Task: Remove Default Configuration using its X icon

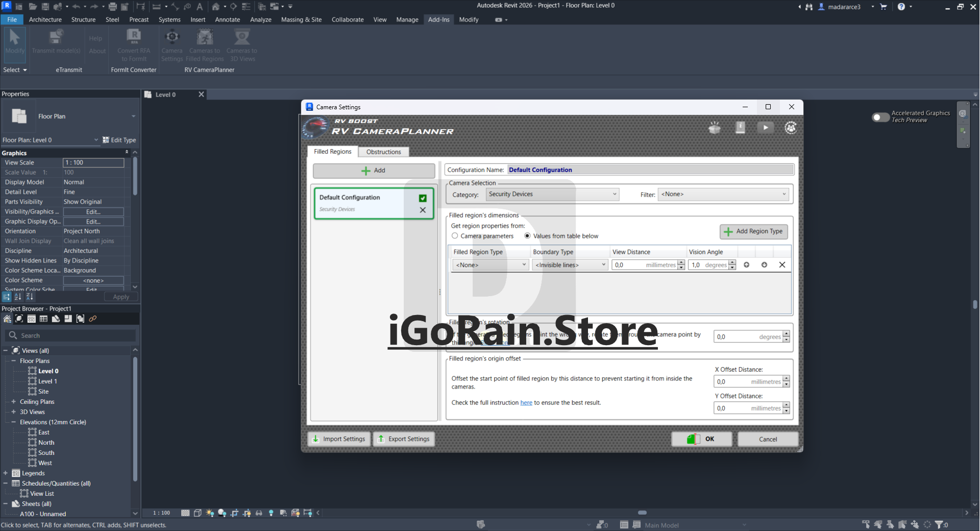Action: click(x=423, y=210)
